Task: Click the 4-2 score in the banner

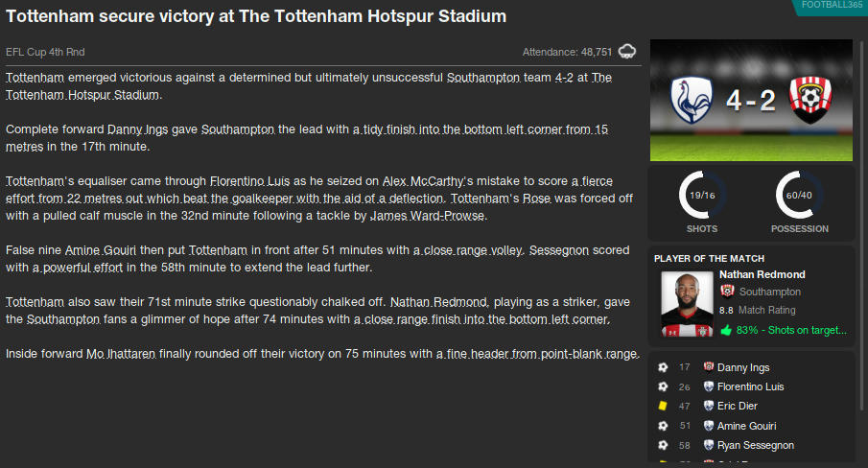Action: pyautogui.click(x=750, y=100)
